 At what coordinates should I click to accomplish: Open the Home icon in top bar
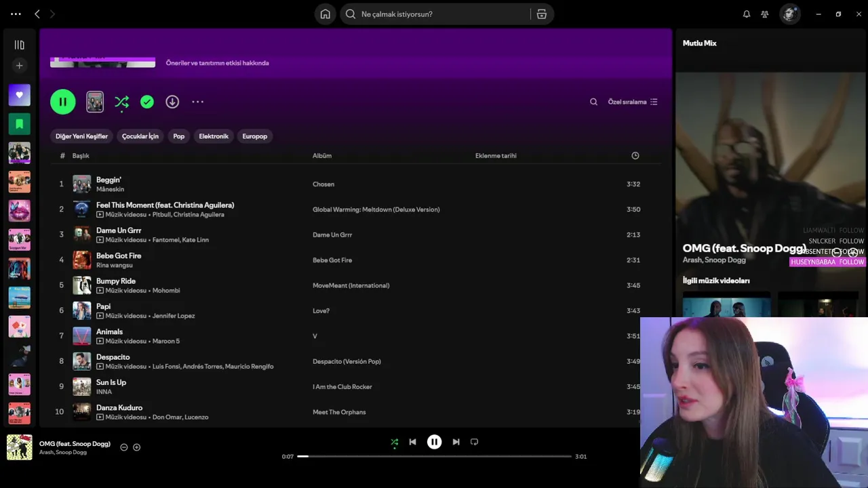pos(325,14)
